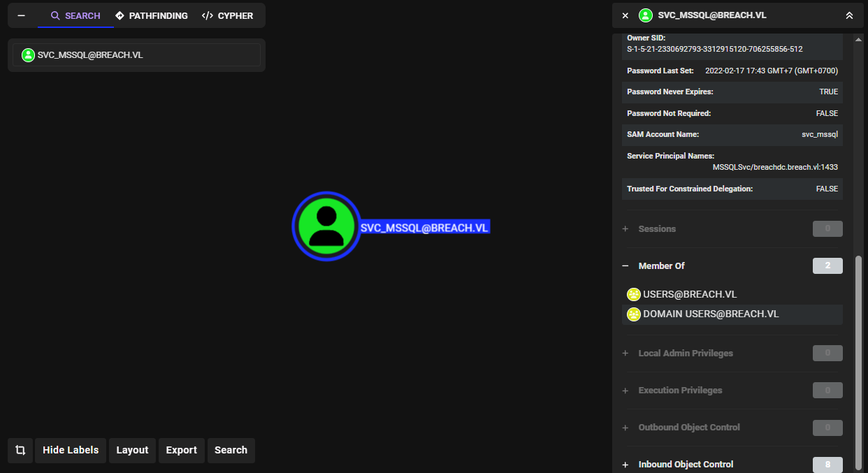
Task: Collapse the search panel with the minus icon
Action: pos(21,15)
